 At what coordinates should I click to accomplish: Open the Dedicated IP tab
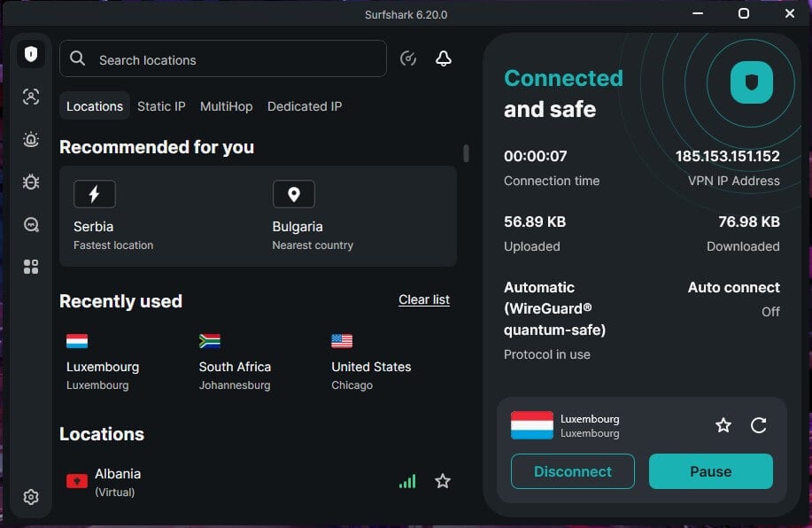pyautogui.click(x=305, y=106)
